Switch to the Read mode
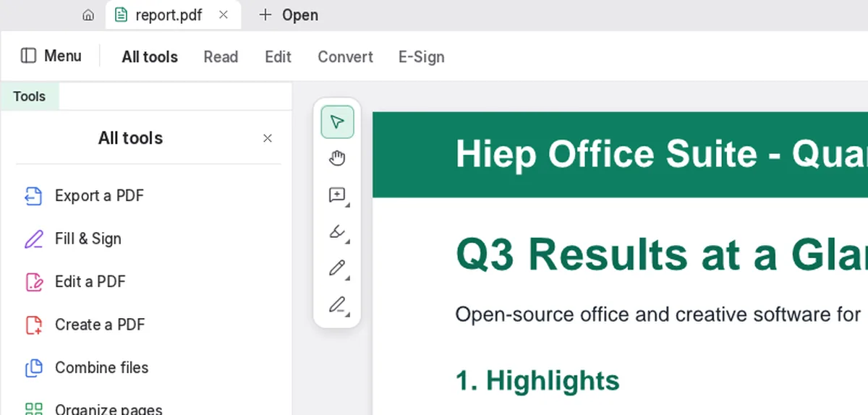This screenshot has height=415, width=868. click(221, 57)
